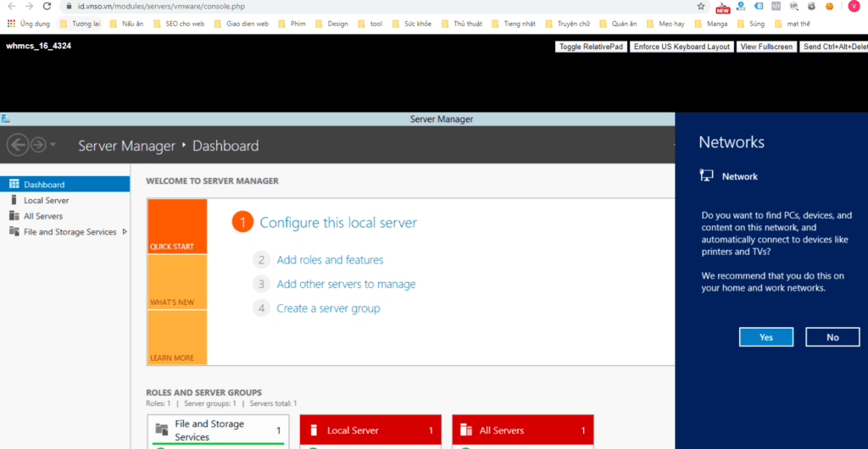Screen dimensions: 868x449
Task: Click View Fullscreen button
Action: pyautogui.click(x=766, y=47)
